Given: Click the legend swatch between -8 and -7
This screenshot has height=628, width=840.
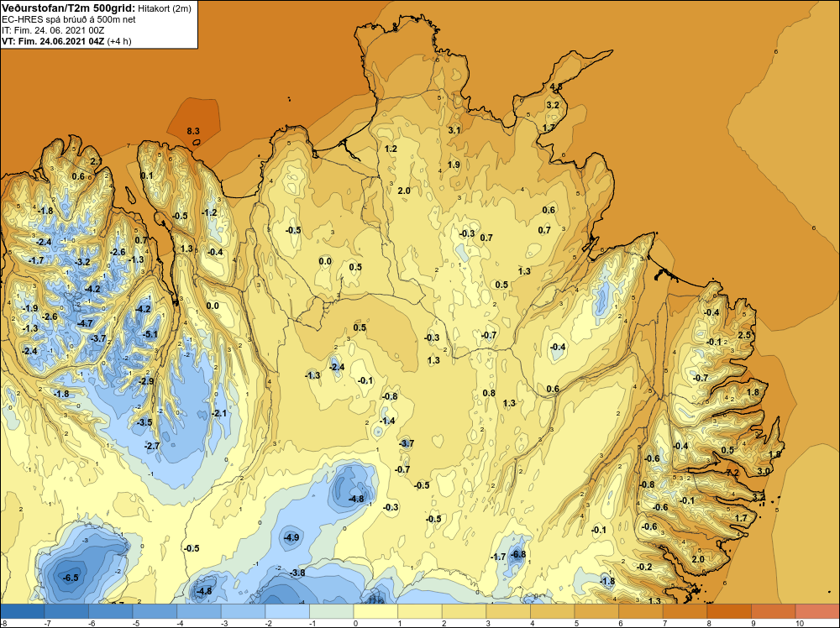Looking at the screenshot, I should tap(23, 611).
